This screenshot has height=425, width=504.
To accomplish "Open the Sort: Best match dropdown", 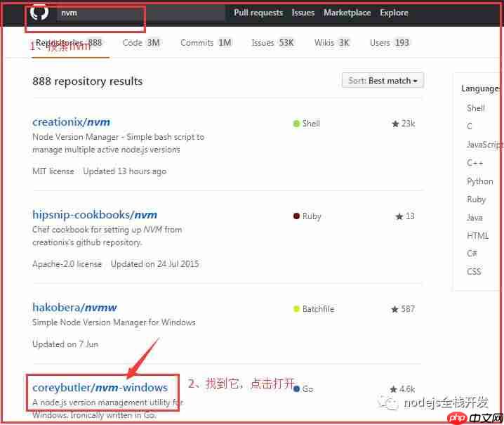I will [x=383, y=80].
